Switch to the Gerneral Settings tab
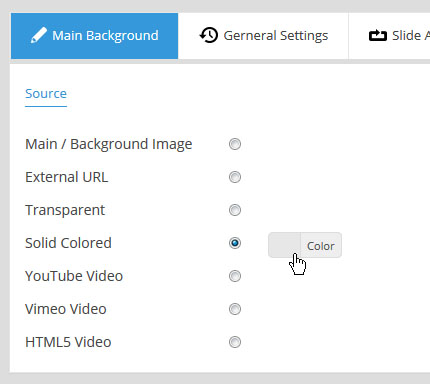430x384 pixels. click(263, 36)
